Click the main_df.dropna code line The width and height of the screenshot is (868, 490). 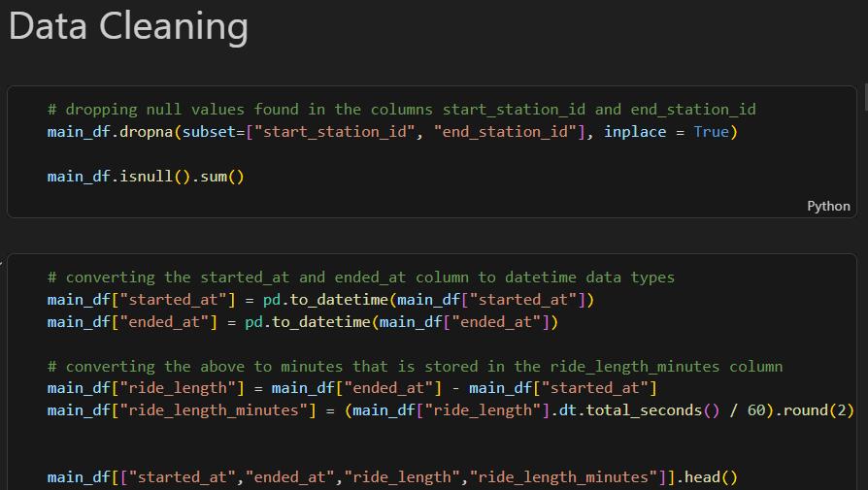click(x=392, y=132)
